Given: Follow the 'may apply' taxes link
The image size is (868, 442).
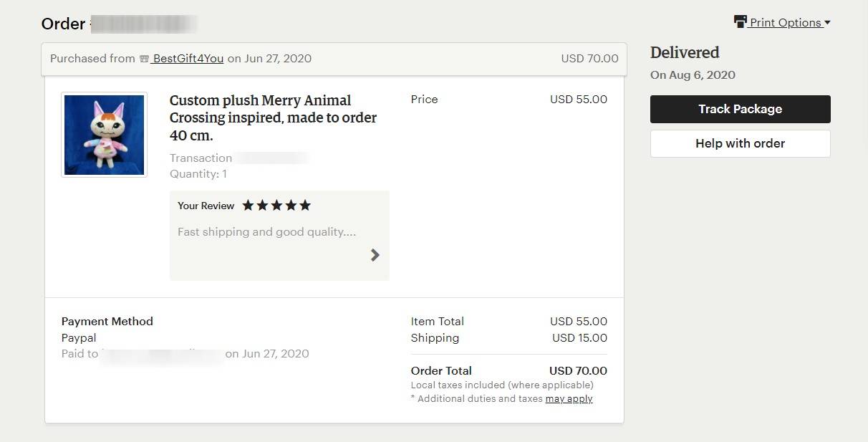Looking at the screenshot, I should tap(569, 399).
